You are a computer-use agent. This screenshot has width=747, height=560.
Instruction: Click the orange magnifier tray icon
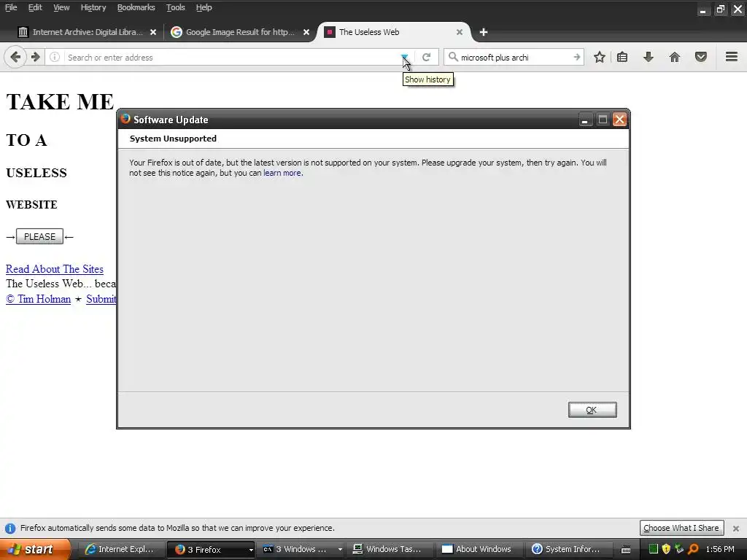pos(693,549)
